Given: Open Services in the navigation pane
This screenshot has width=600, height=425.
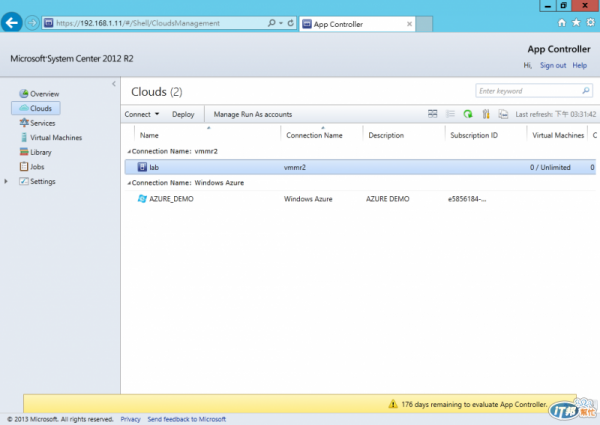Looking at the screenshot, I should tap(38, 123).
